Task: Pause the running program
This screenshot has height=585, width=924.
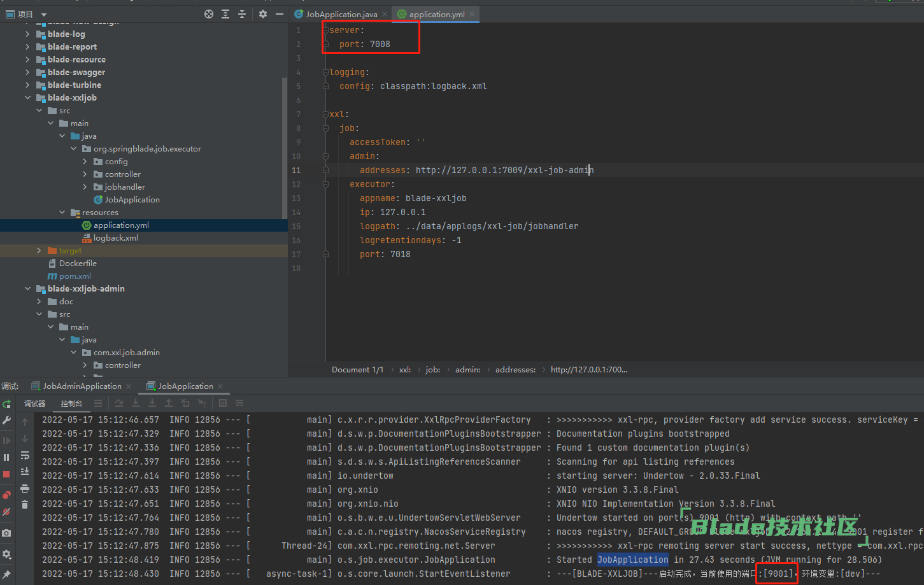Action: (x=6, y=457)
